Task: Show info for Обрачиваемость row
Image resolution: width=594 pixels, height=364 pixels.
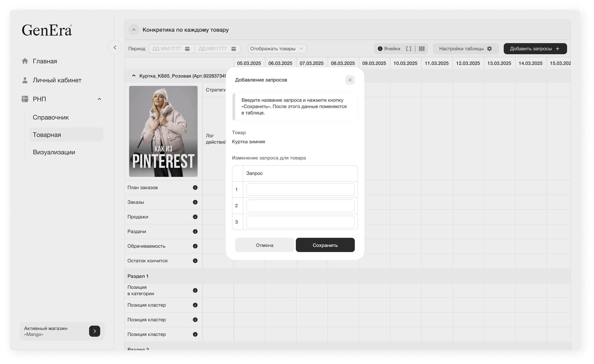Action: click(195, 246)
